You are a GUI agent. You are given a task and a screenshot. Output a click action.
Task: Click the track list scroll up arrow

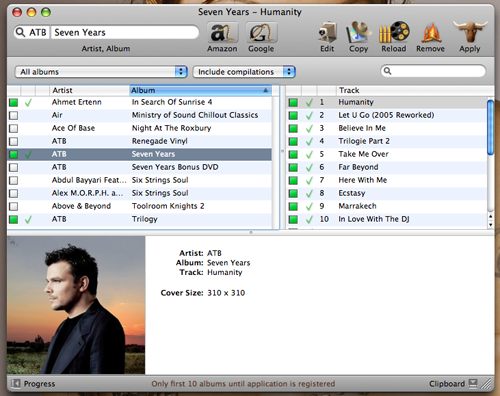(x=490, y=217)
